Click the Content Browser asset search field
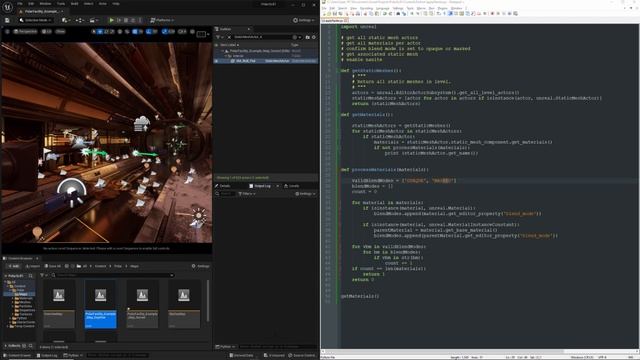This screenshot has height=360, width=640. 113,275
